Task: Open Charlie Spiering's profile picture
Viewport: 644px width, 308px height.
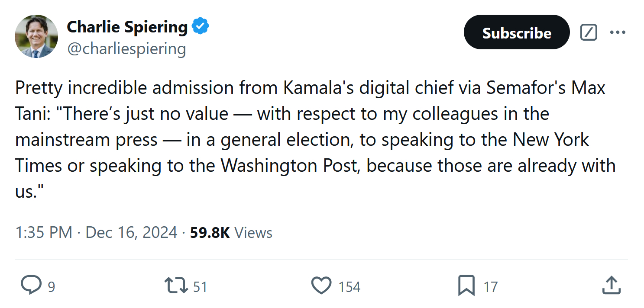Action: [x=36, y=36]
